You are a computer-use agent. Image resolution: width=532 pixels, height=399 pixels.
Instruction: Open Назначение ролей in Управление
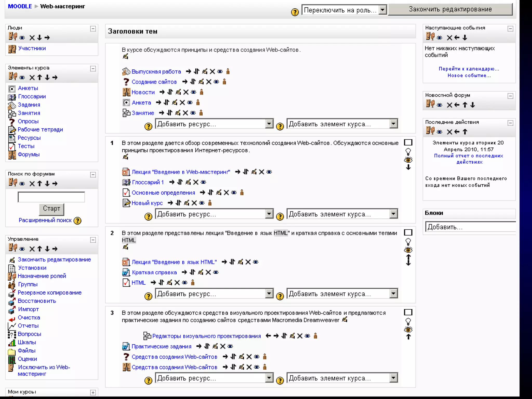coord(42,276)
